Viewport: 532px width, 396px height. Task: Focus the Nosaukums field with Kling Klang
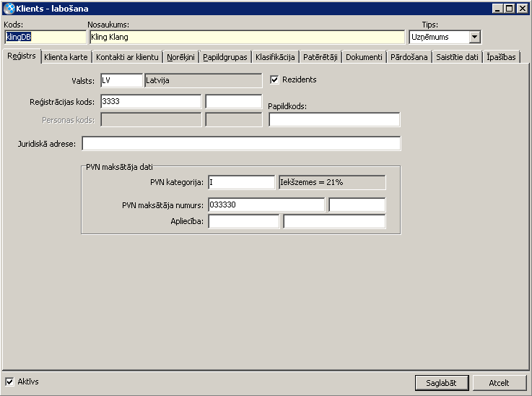point(245,37)
